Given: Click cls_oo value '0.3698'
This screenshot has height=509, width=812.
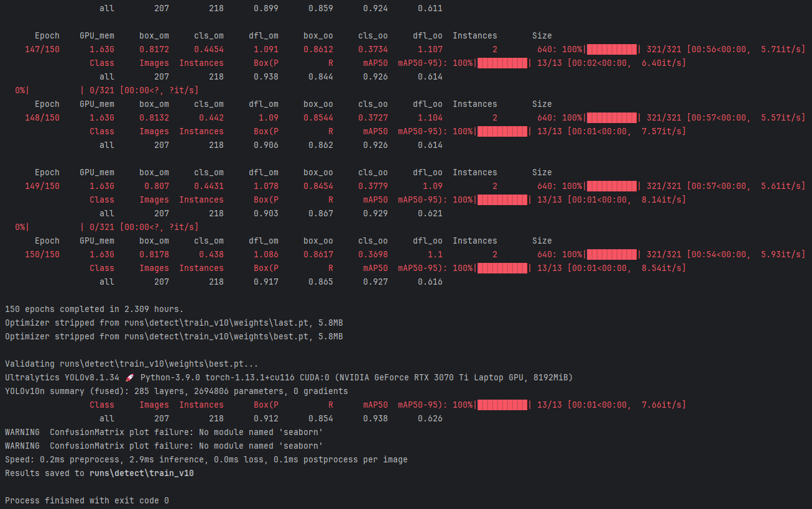Looking at the screenshot, I should [x=373, y=254].
